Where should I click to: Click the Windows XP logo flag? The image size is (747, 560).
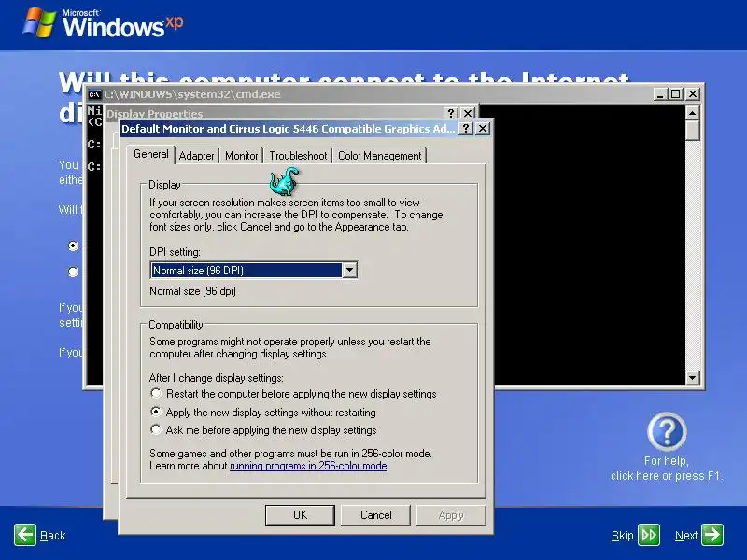click(x=39, y=21)
